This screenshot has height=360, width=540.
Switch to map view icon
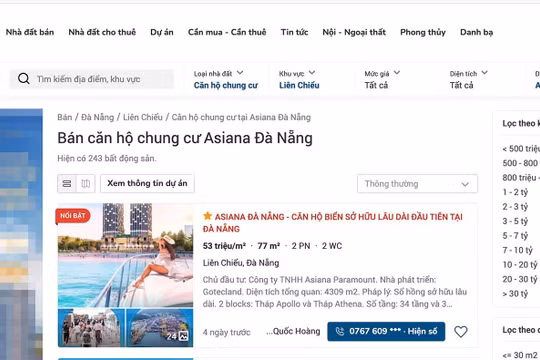pyautogui.click(x=86, y=184)
